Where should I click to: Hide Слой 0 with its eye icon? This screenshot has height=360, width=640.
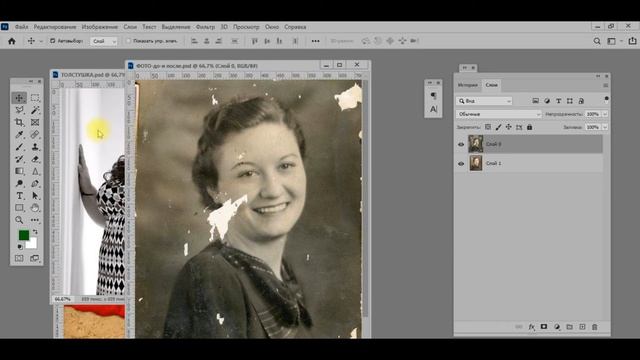pos(461,144)
